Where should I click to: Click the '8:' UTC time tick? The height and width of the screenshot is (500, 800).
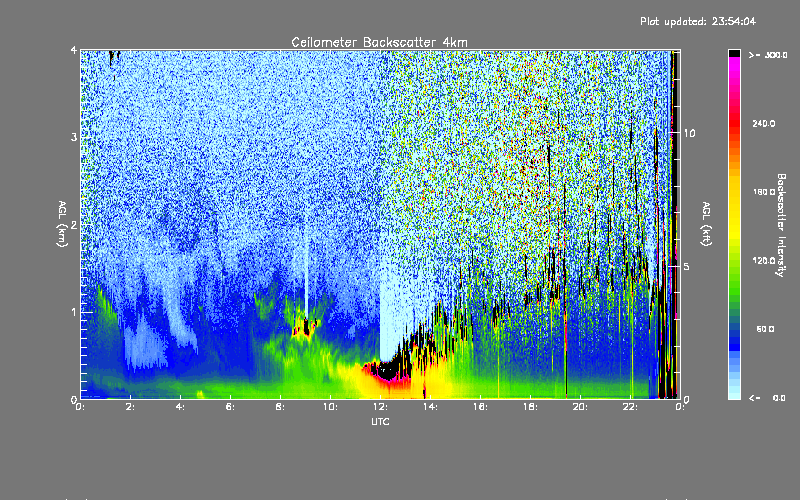tap(280, 407)
